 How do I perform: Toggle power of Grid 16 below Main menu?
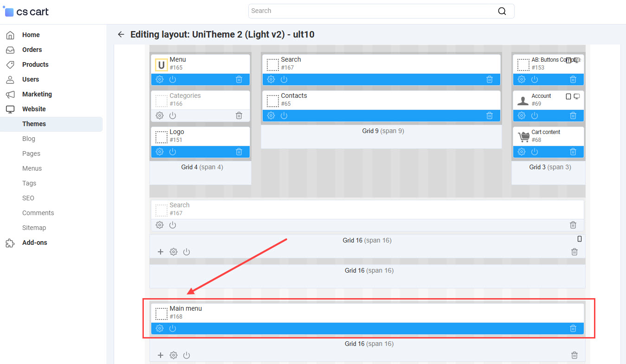pos(187,355)
